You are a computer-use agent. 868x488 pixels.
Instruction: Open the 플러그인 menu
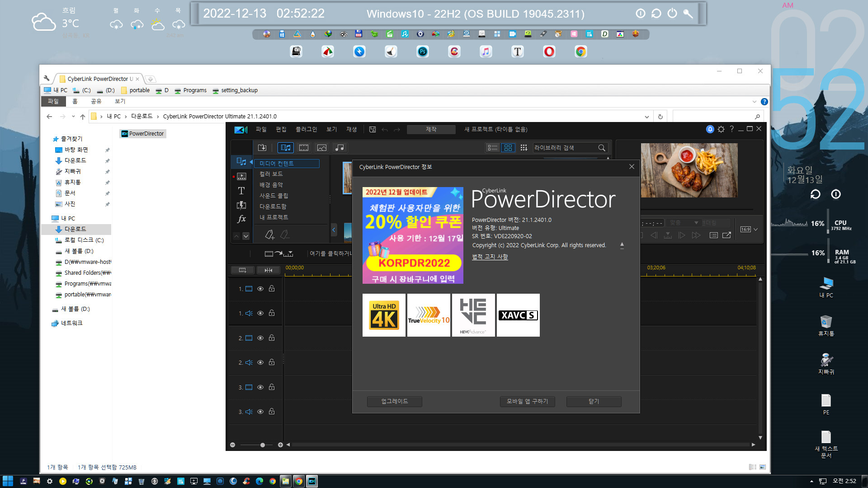(x=306, y=129)
